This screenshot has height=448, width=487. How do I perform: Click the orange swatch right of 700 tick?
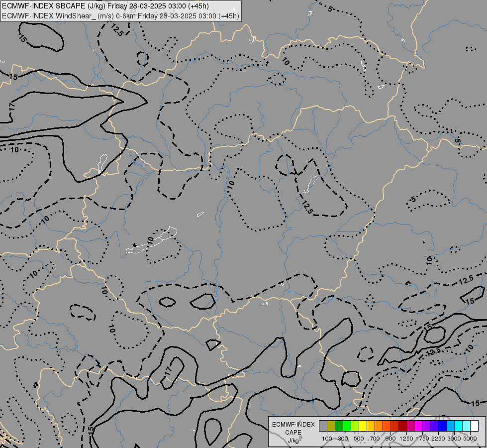pos(379,426)
